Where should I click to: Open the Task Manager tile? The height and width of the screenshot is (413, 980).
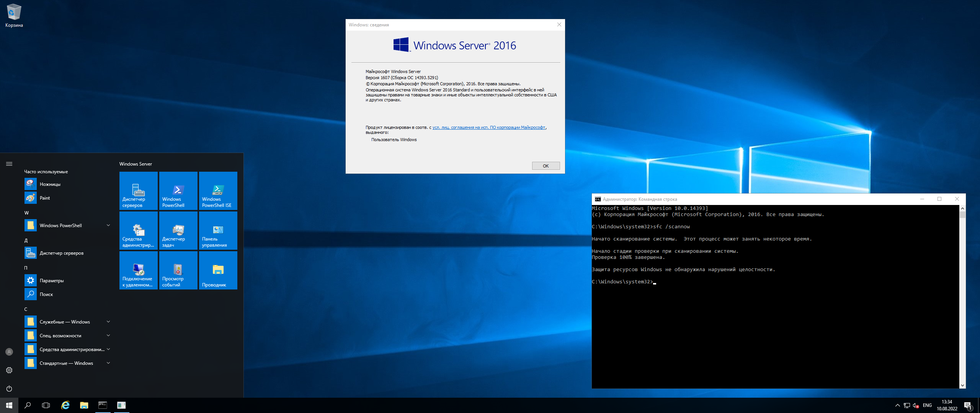(x=178, y=231)
